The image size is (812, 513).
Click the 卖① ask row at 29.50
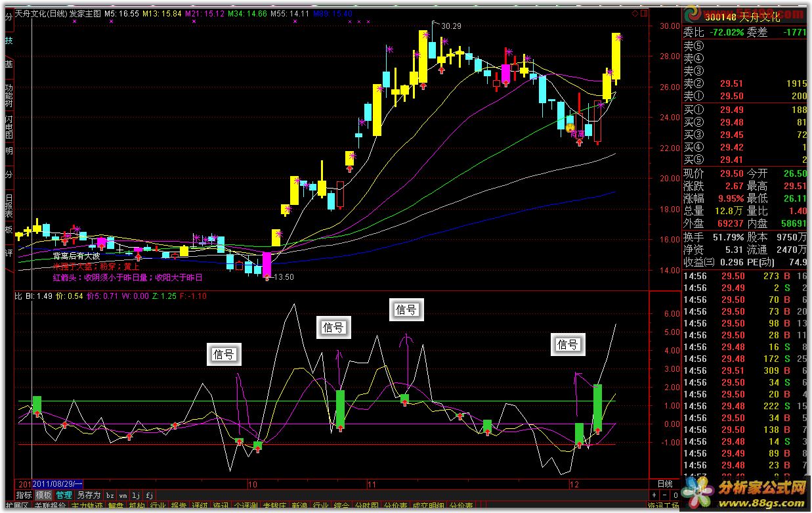[745, 96]
